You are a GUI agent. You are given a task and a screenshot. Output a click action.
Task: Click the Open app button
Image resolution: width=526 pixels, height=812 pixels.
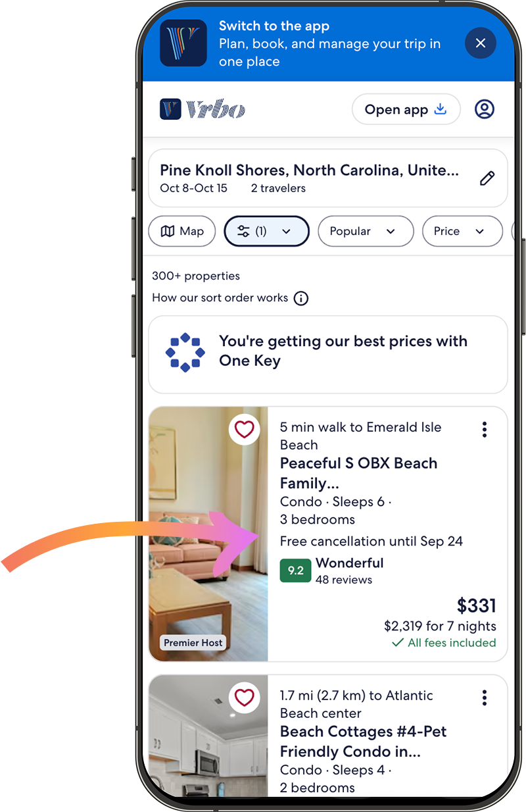click(x=406, y=109)
